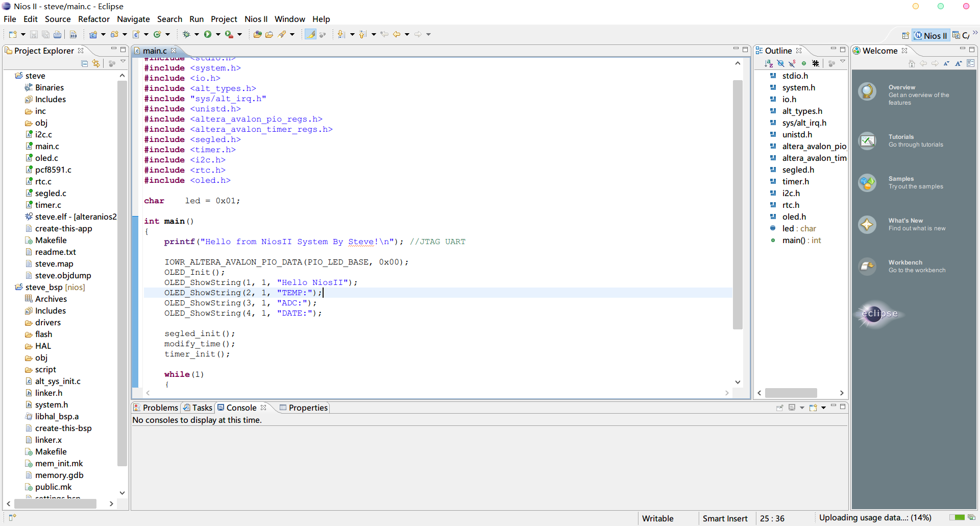Collapse all in Project Explorer
This screenshot has height=526, width=980.
[x=85, y=63]
